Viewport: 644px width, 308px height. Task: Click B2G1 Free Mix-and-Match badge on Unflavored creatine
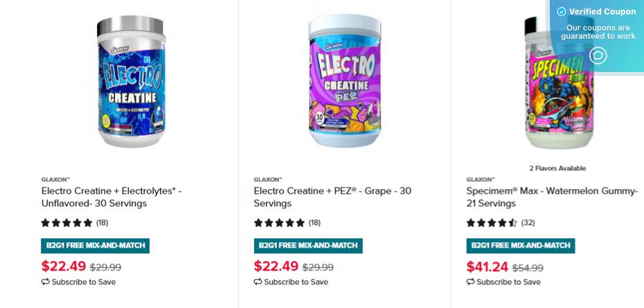(96, 246)
